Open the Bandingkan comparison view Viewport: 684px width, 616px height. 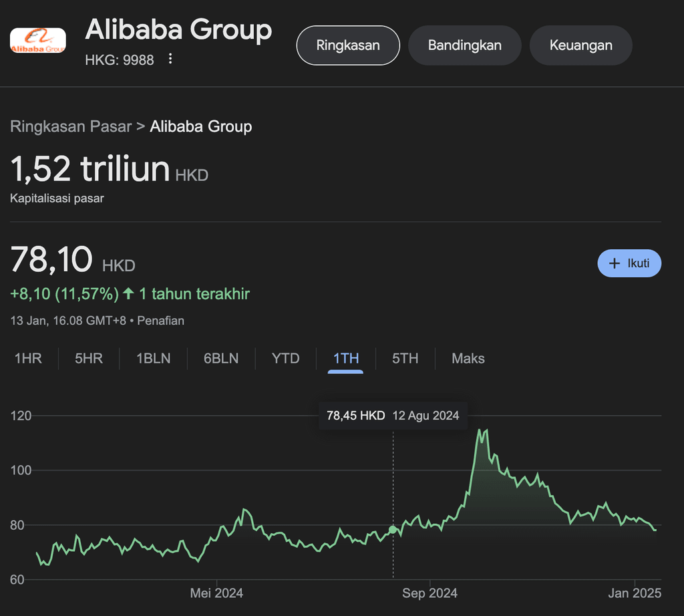point(464,45)
